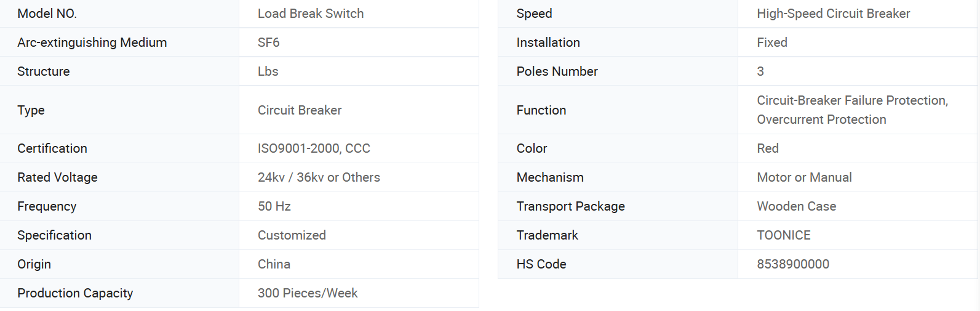The image size is (980, 311).
Task: Select the HS Code number 8538900000
Action: [x=793, y=264]
